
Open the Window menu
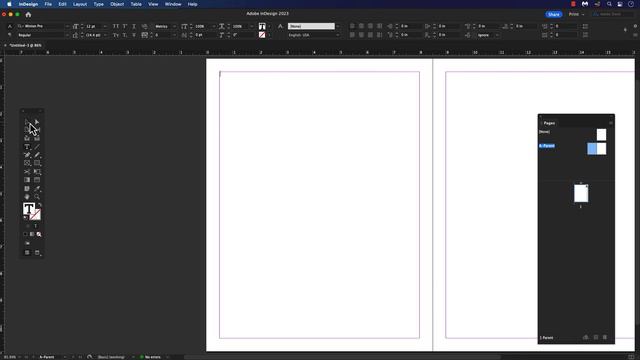coord(173,4)
